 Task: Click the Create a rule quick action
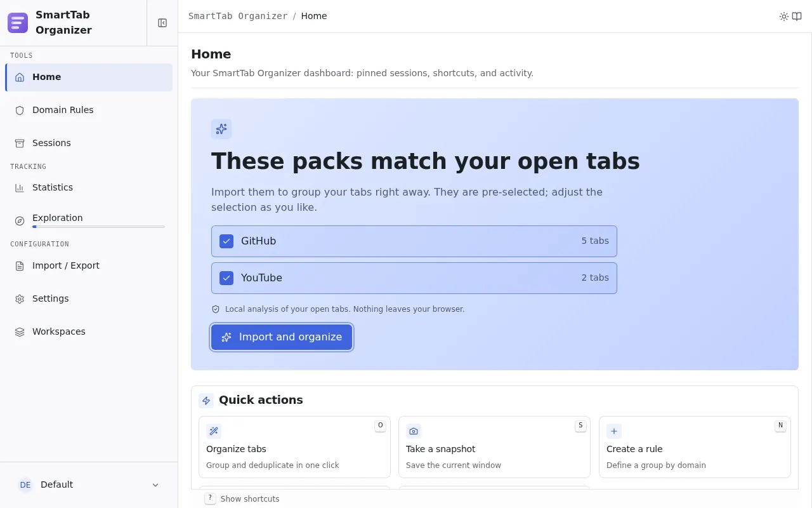695,447
